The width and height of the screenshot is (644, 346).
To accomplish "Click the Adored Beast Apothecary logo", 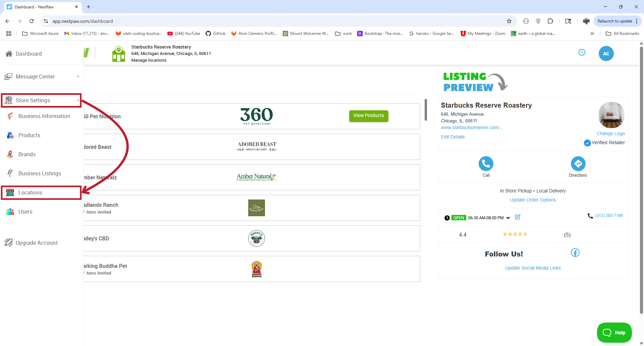I will 257,147.
